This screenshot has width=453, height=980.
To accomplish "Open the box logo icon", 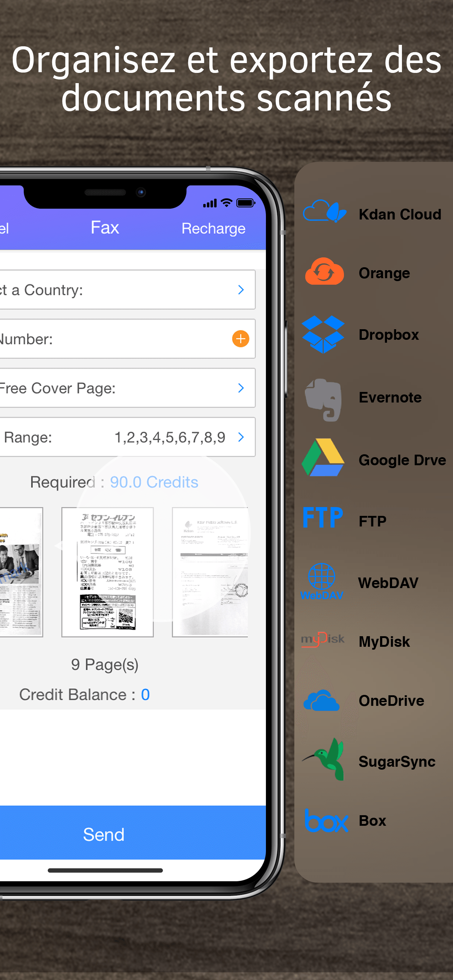I will 326,821.
